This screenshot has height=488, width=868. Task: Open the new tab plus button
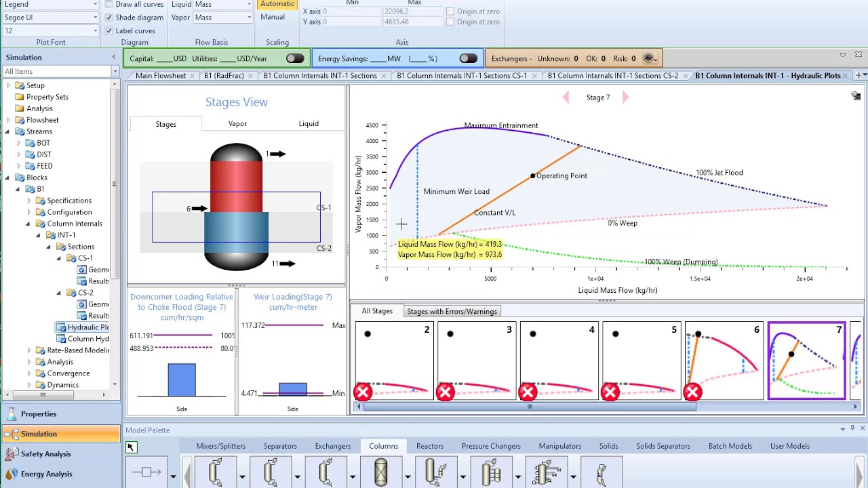859,75
